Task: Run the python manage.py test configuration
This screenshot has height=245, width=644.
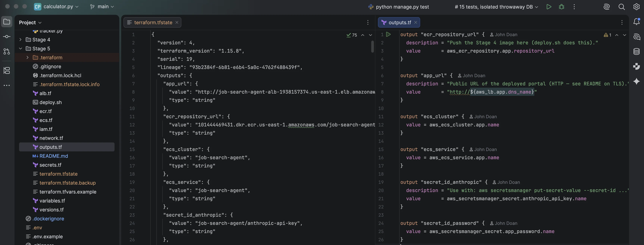Action: (x=549, y=7)
